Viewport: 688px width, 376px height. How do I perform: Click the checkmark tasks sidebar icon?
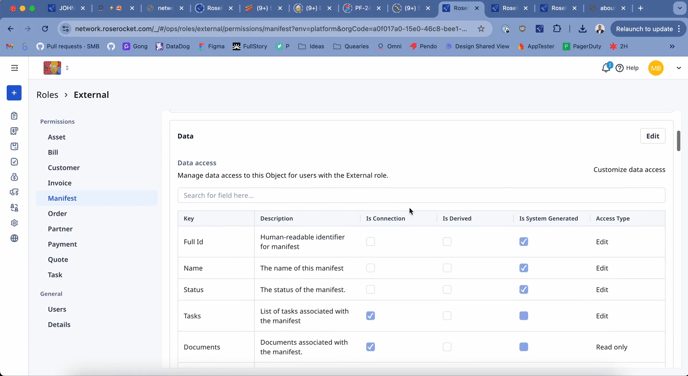(x=14, y=162)
